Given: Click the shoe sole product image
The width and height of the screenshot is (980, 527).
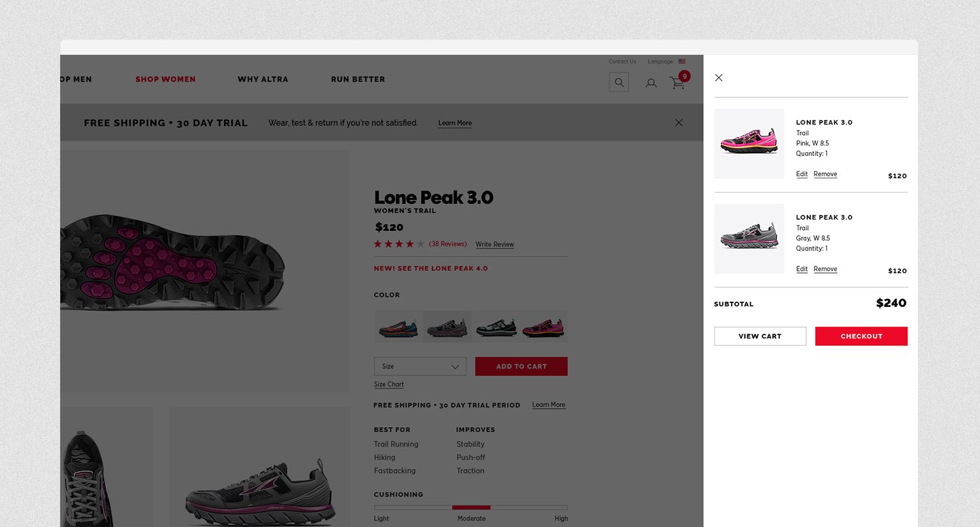Looking at the screenshot, I should tap(205, 272).
